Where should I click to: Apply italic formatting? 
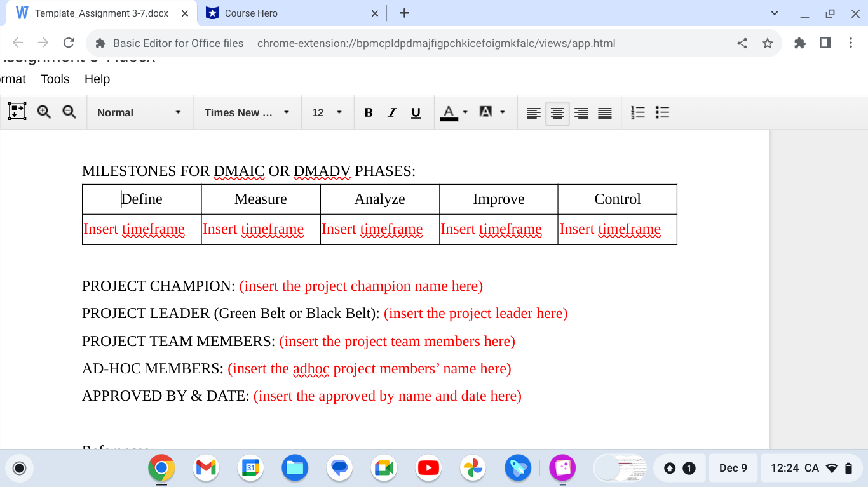392,112
